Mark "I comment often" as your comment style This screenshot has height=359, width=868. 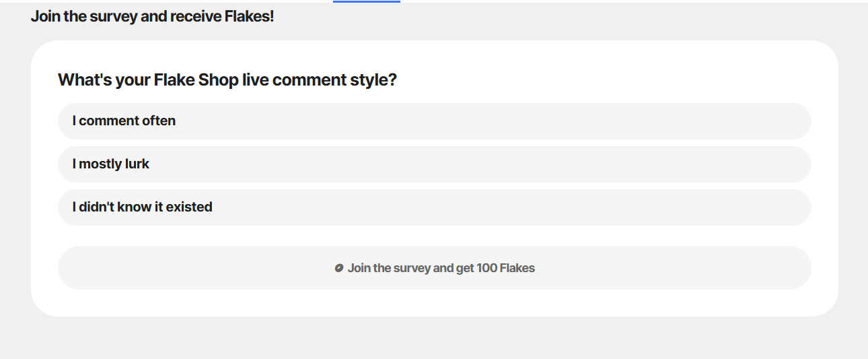(x=434, y=121)
